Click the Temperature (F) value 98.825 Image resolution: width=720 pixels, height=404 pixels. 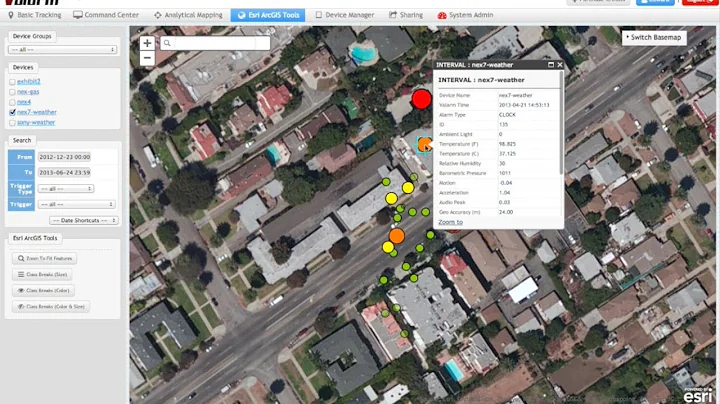tap(507, 144)
